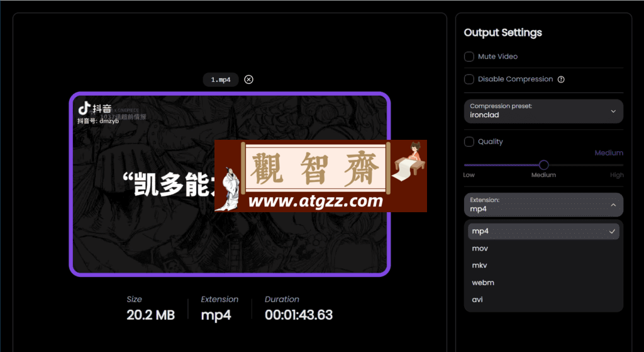Screen dimensions: 644x352
Task: Click the Output Settings heading
Action: coord(502,33)
